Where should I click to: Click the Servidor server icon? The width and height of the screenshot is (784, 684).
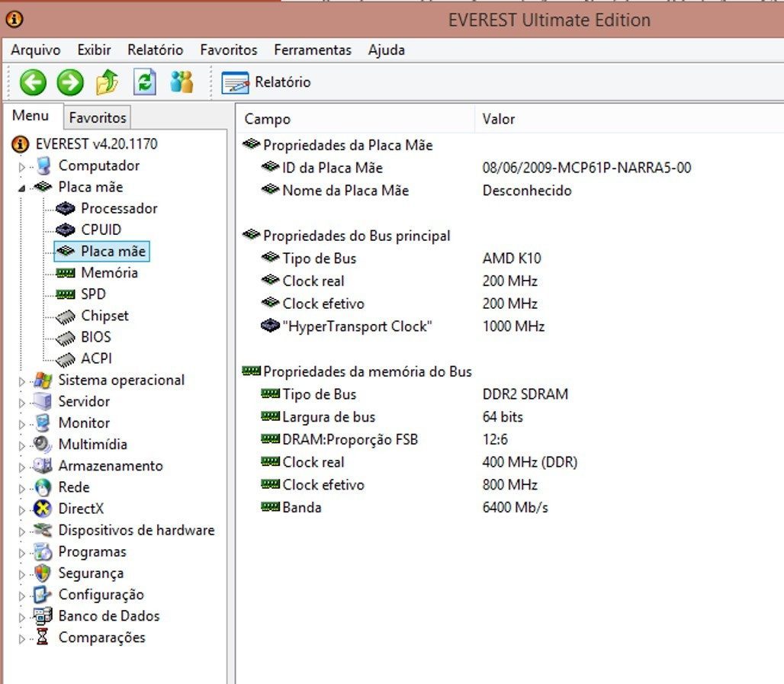click(x=43, y=402)
